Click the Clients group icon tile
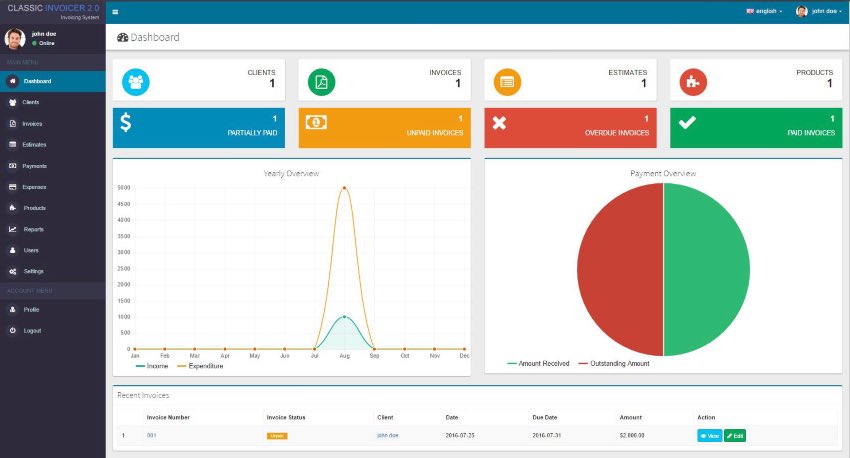 point(135,81)
